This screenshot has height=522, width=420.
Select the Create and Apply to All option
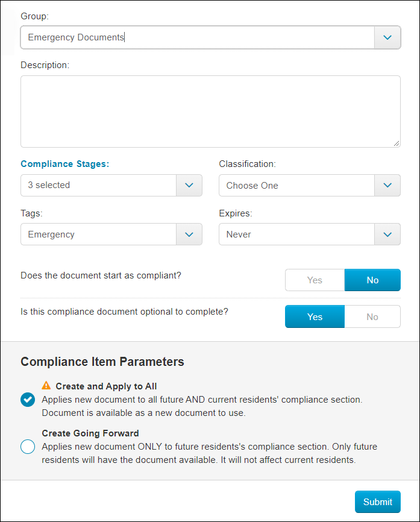tap(28, 400)
